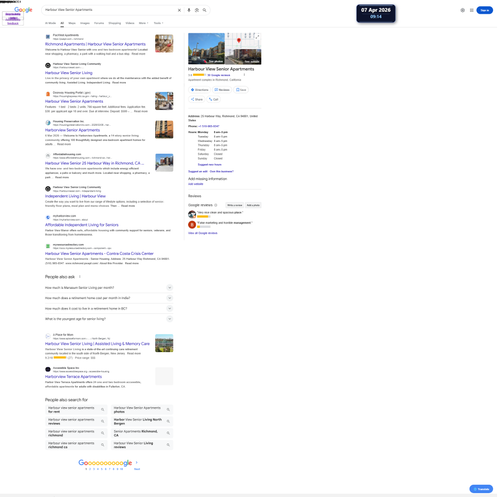Click the Next link in pagination
The width and height of the screenshot is (500, 497).
tap(137, 469)
